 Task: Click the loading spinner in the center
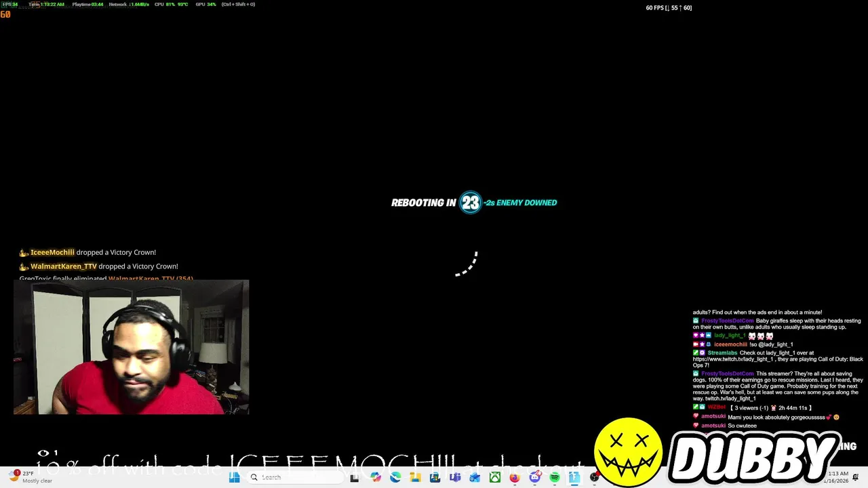(x=467, y=264)
